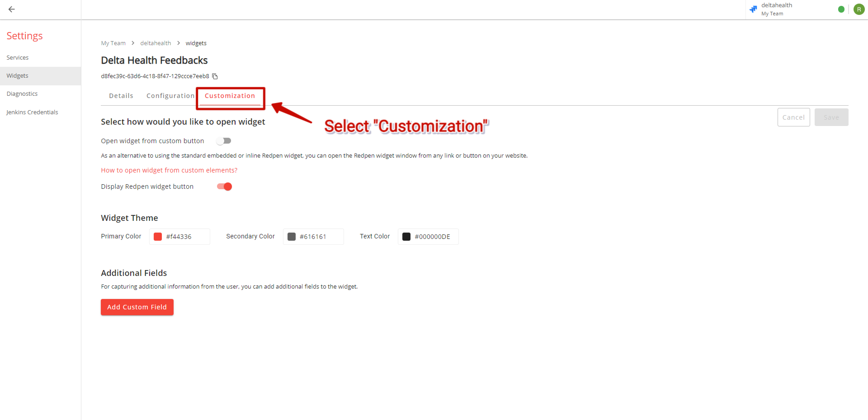Click the Cancel button
Screen dimensions: 868x420
click(794, 117)
